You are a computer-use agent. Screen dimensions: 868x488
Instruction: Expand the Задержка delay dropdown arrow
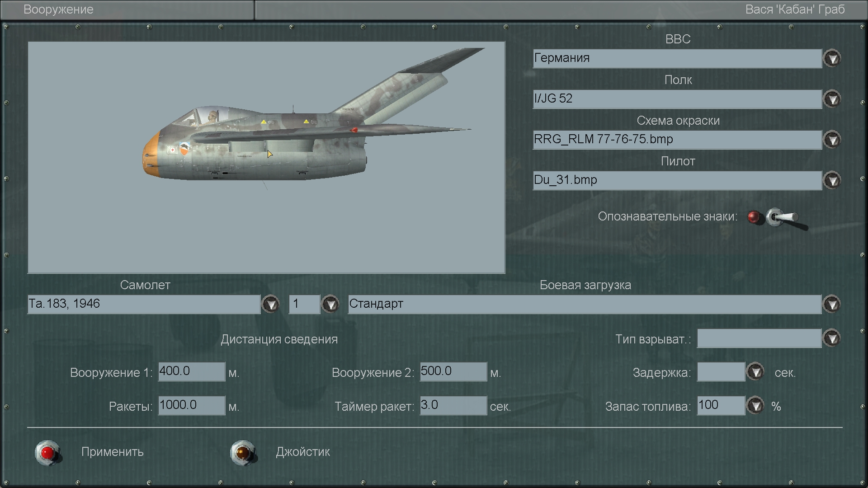tap(755, 372)
